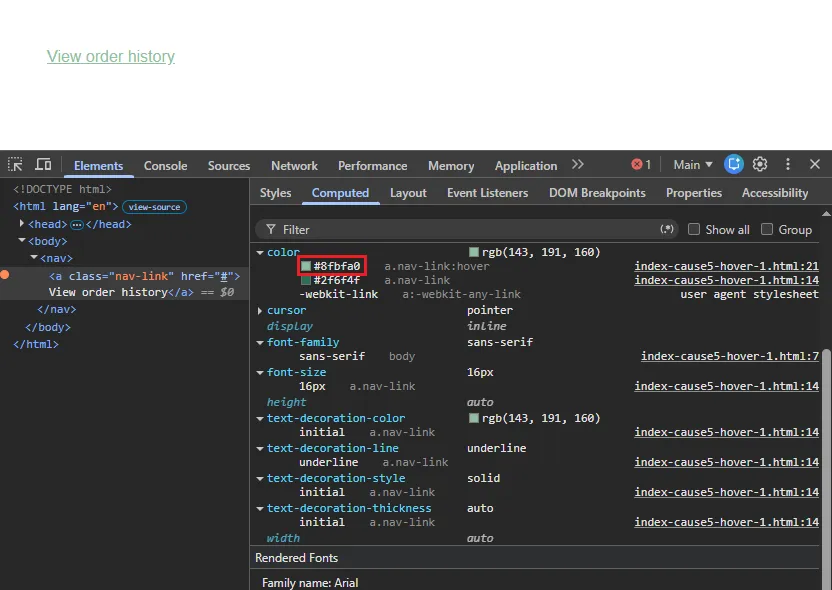Click the width property name
This screenshot has width=832, height=590.
(283, 538)
